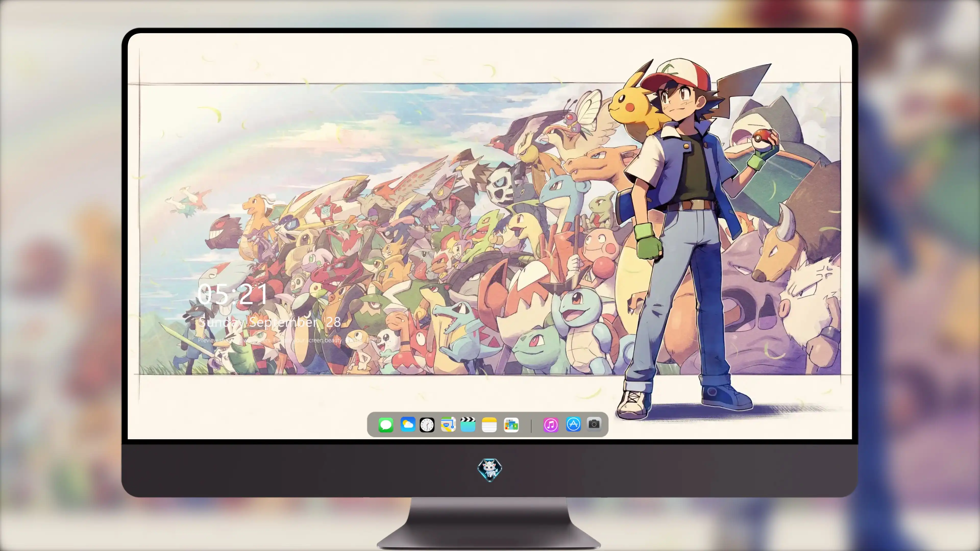Click the hexagonal mascot logo on monitor chin
980x551 pixels.
point(490,470)
